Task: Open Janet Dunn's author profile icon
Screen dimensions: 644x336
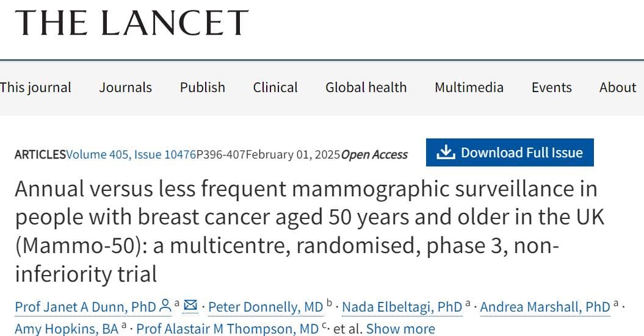Action: (165, 306)
